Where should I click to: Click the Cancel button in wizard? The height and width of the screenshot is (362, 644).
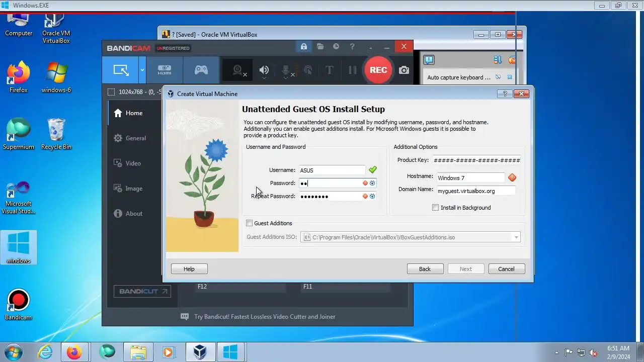click(507, 269)
